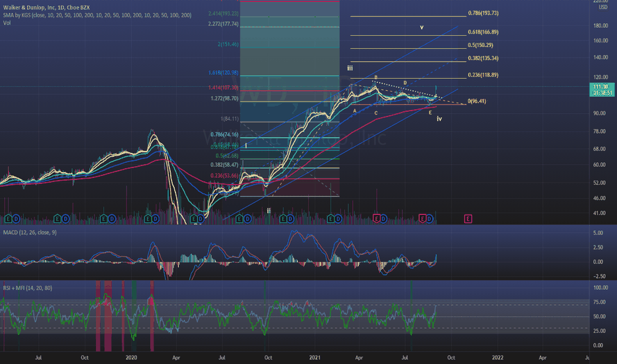Select the Vol indicator legend
Viewport: 617px width, 364px height.
pyautogui.click(x=7, y=23)
